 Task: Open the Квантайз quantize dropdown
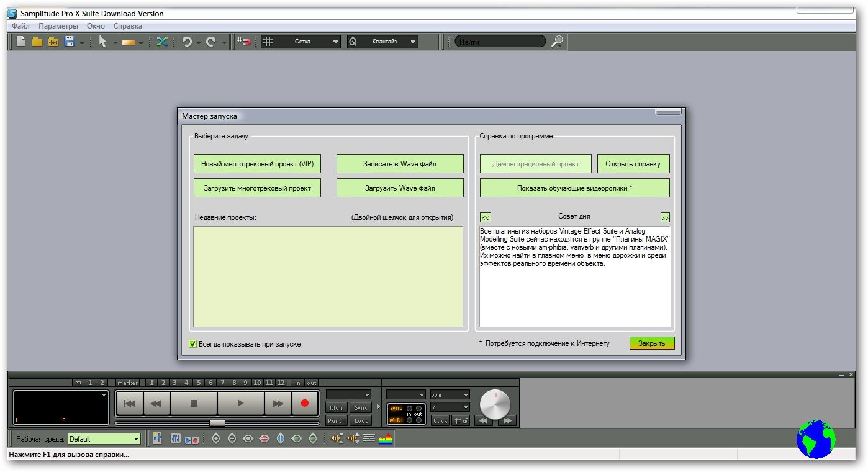383,42
